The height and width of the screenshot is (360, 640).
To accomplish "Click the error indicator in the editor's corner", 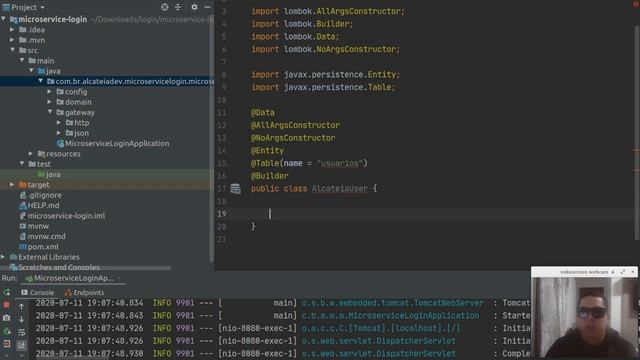I will coord(636,3).
